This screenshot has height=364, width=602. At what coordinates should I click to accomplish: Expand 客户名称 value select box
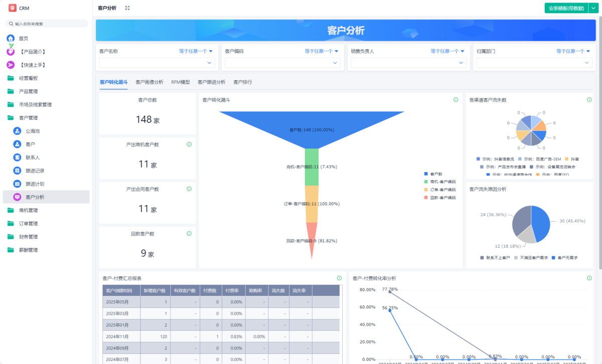point(157,63)
